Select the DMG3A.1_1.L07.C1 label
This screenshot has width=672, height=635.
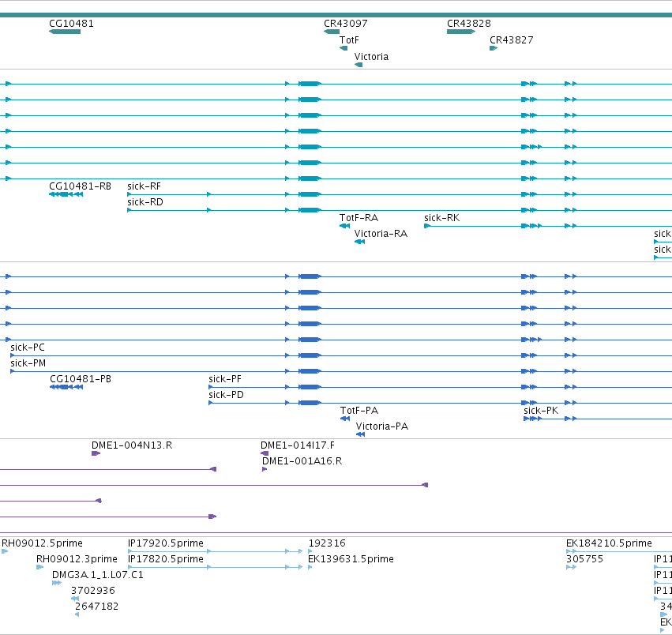click(98, 576)
